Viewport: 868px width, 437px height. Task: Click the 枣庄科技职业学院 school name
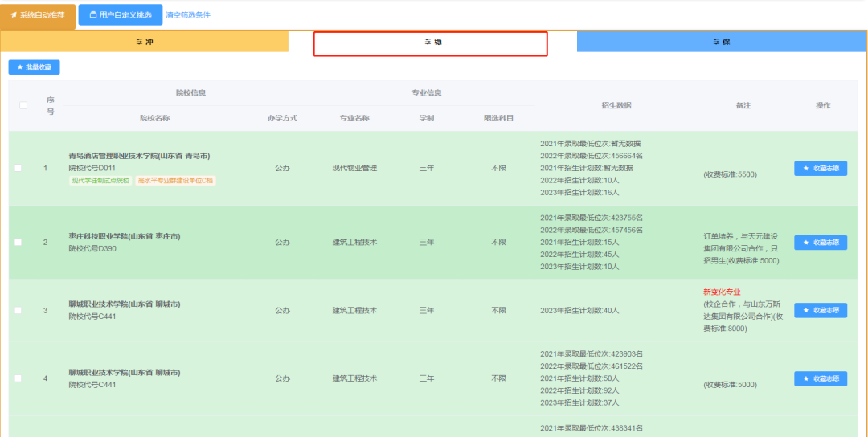click(124, 236)
